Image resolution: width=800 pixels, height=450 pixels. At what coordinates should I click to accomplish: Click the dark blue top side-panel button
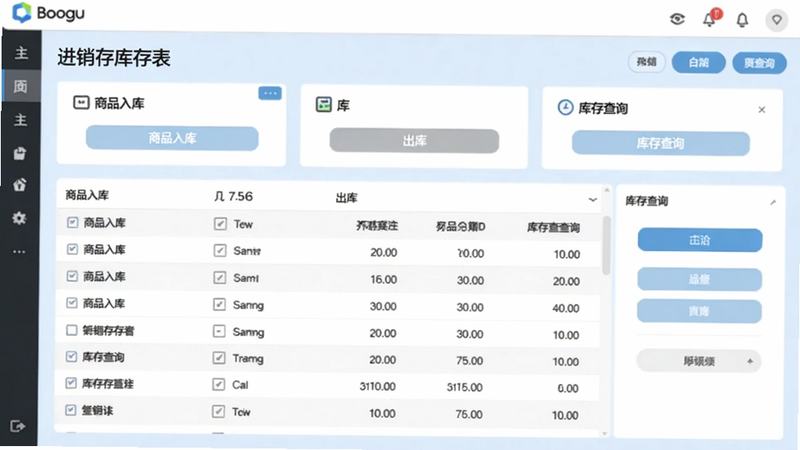click(x=699, y=240)
